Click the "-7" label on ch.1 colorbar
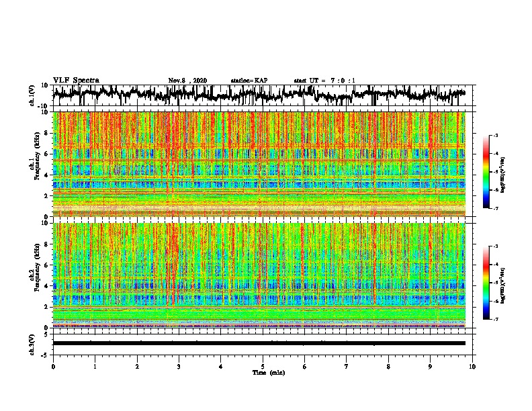 (496, 208)
